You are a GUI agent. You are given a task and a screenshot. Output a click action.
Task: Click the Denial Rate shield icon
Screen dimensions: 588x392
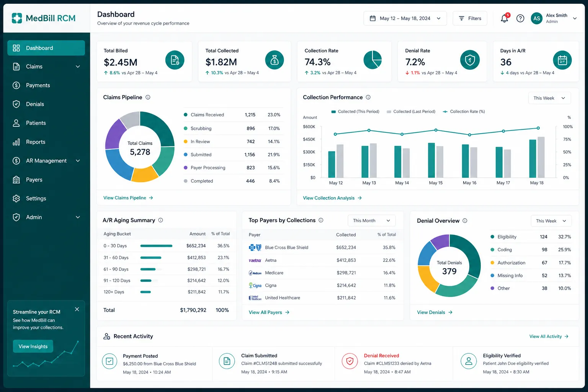tap(470, 60)
